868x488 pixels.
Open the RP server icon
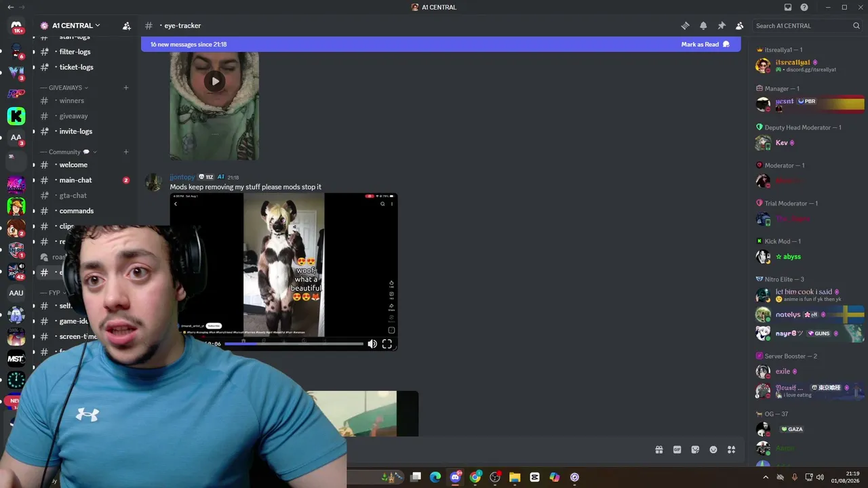click(x=16, y=94)
